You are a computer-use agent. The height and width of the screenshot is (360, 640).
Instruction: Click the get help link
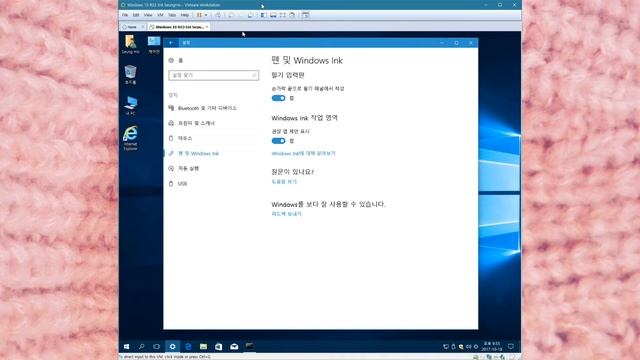click(284, 182)
